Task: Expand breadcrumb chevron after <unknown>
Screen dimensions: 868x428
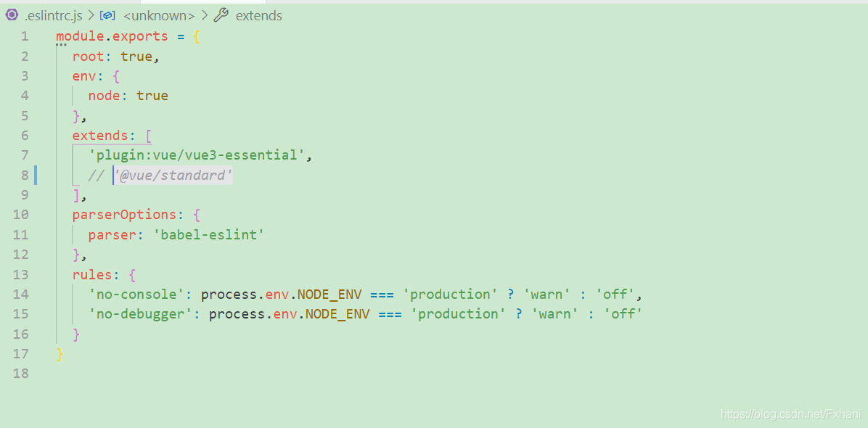Action: pos(204,15)
